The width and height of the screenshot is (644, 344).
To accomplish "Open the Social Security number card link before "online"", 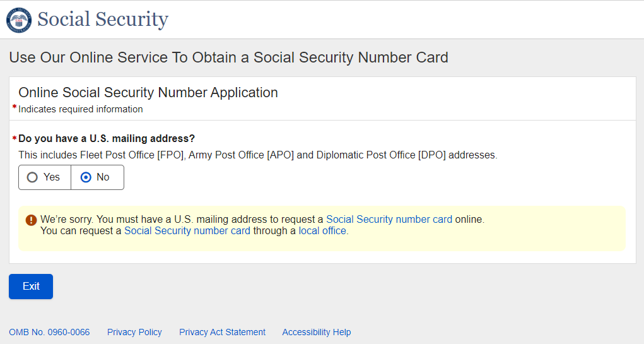I will coord(389,220).
